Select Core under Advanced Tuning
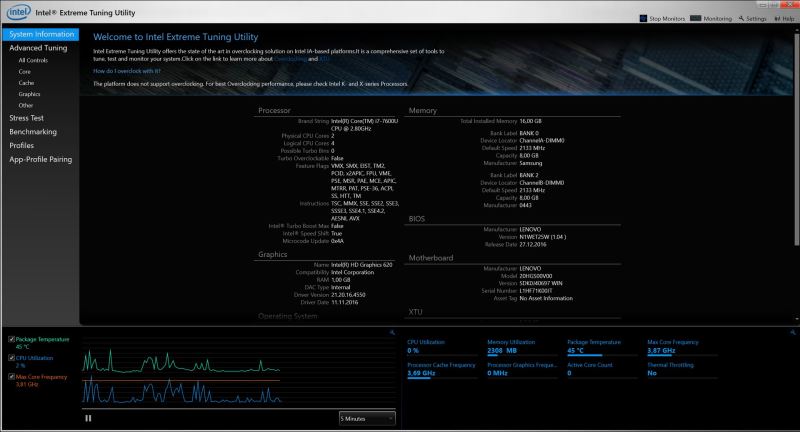800x432 pixels. tap(24, 72)
